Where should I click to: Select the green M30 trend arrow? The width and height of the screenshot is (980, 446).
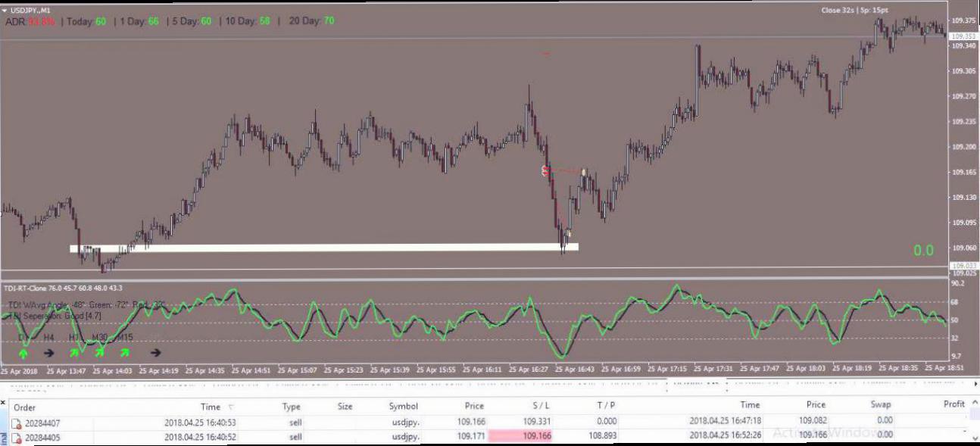coord(99,352)
